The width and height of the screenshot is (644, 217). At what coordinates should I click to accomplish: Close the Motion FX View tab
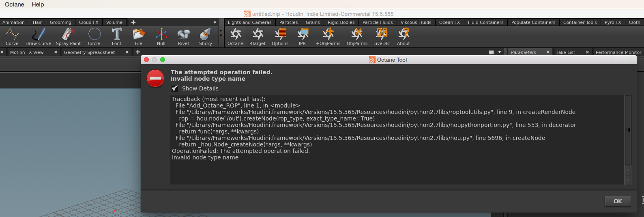pos(56,52)
